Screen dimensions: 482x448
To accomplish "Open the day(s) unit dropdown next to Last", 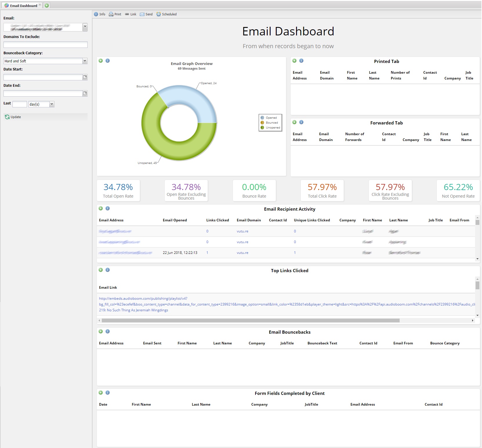I will click(51, 104).
